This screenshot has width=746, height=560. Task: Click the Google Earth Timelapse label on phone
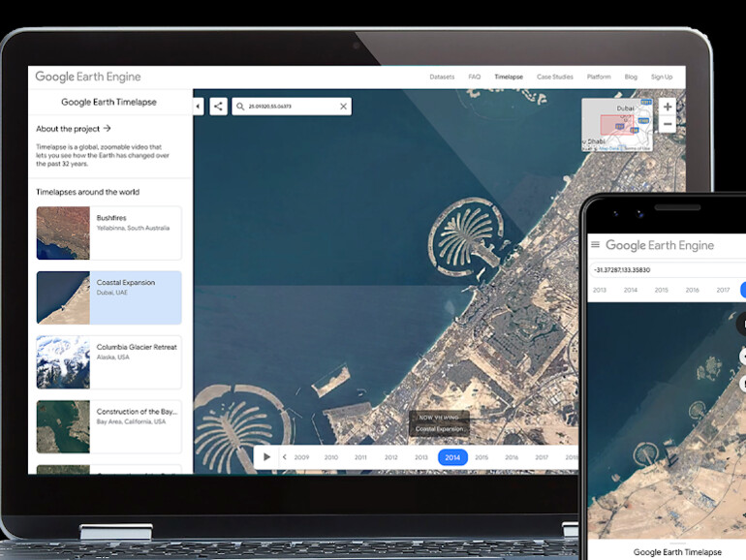[677, 552]
